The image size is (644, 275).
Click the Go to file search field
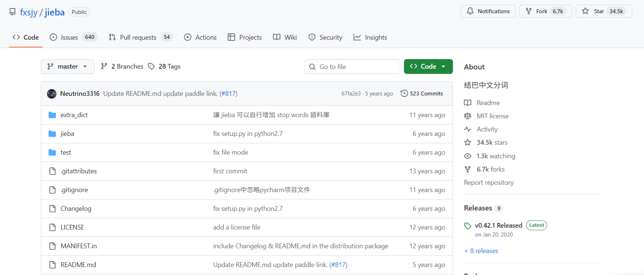(x=352, y=67)
